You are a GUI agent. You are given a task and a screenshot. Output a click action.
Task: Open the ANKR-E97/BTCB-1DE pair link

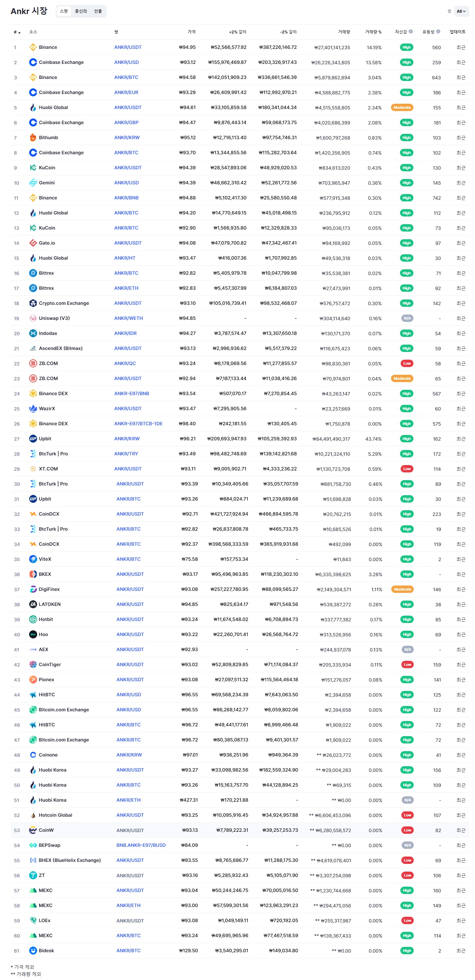[138, 424]
